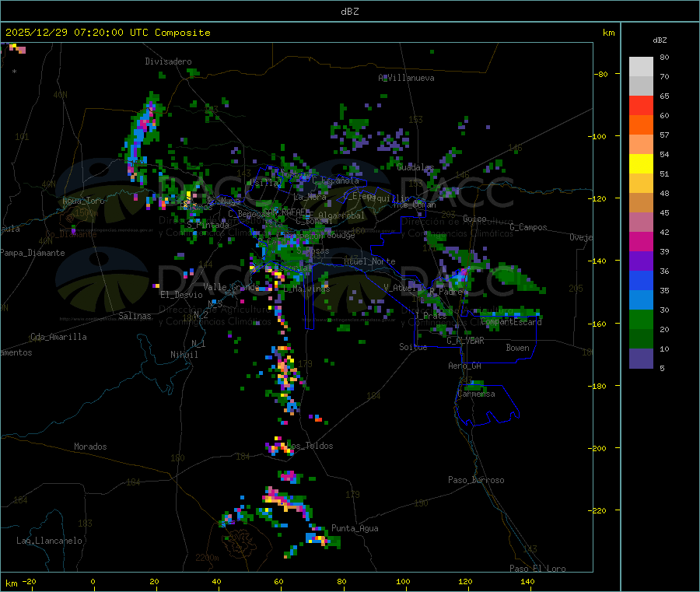The height and width of the screenshot is (592, 700).
Task: Pick the 65 dBZ red legend swatch
Action: point(641,105)
